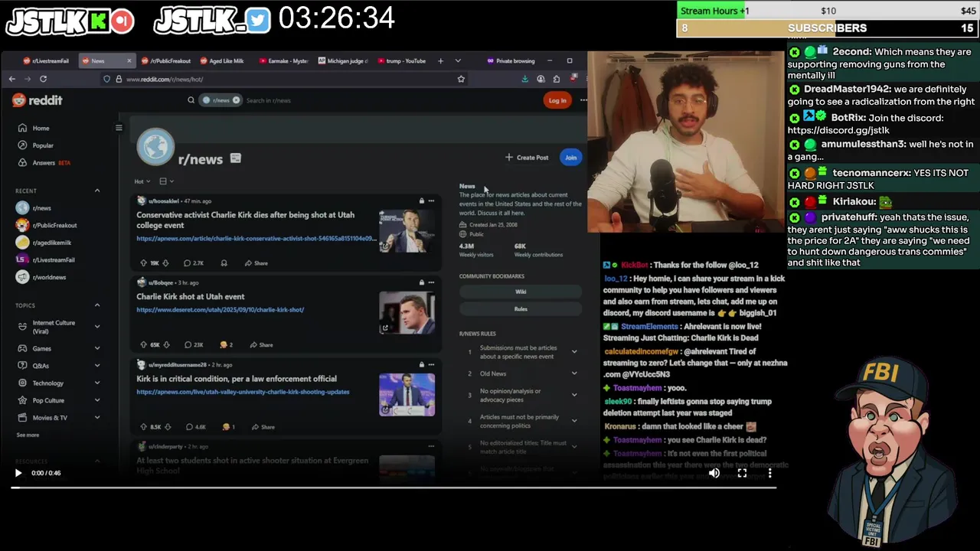Upvote the Kirk critical condition post
The image size is (980, 551).
click(x=143, y=427)
